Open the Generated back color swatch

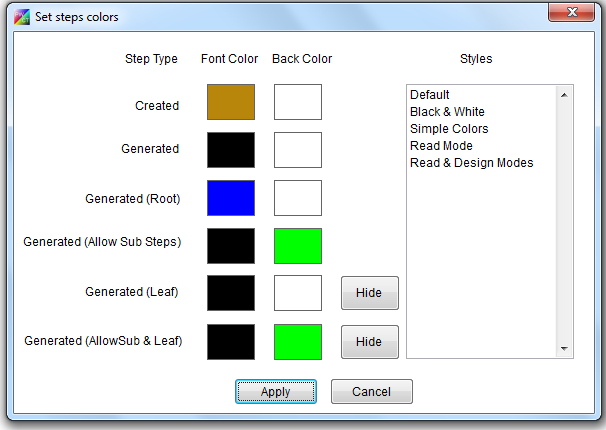(297, 150)
